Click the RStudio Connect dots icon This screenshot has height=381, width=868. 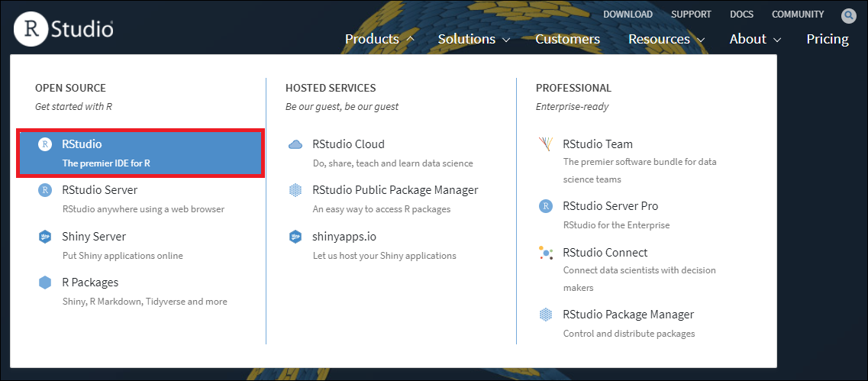pos(546,253)
